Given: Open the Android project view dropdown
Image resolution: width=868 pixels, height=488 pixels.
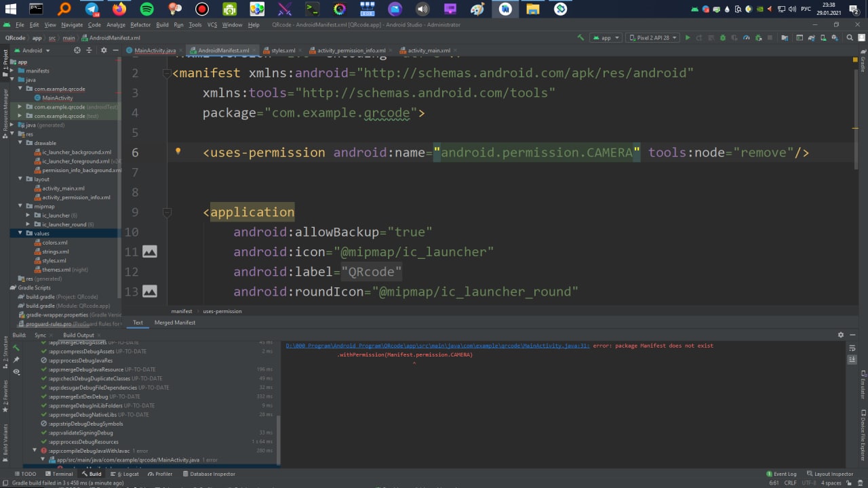Looking at the screenshot, I should [x=32, y=50].
